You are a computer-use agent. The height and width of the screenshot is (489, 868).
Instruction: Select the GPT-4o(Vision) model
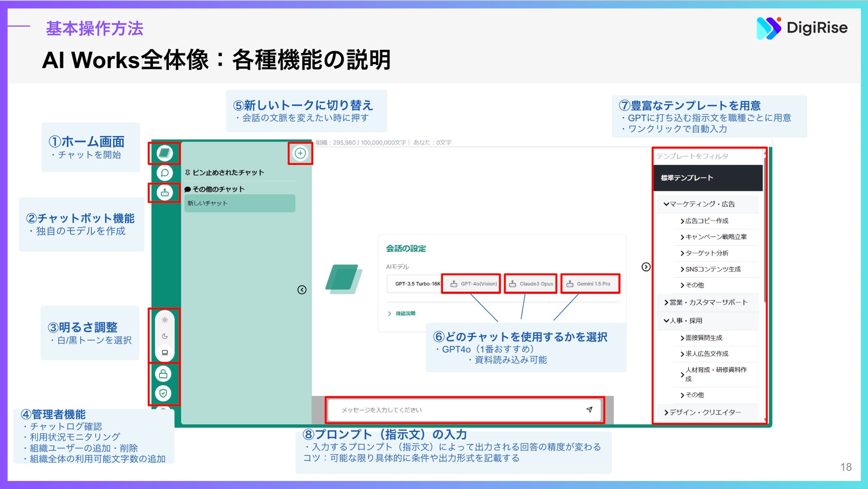[x=471, y=284]
